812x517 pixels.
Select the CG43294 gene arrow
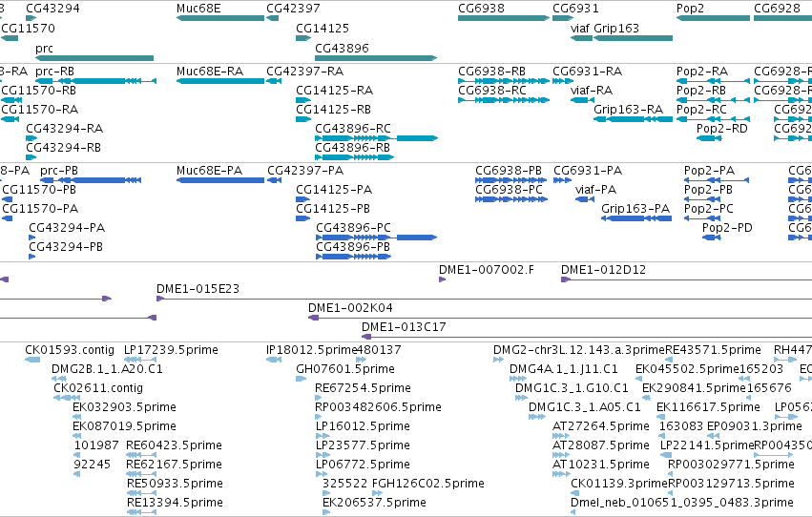point(31,18)
